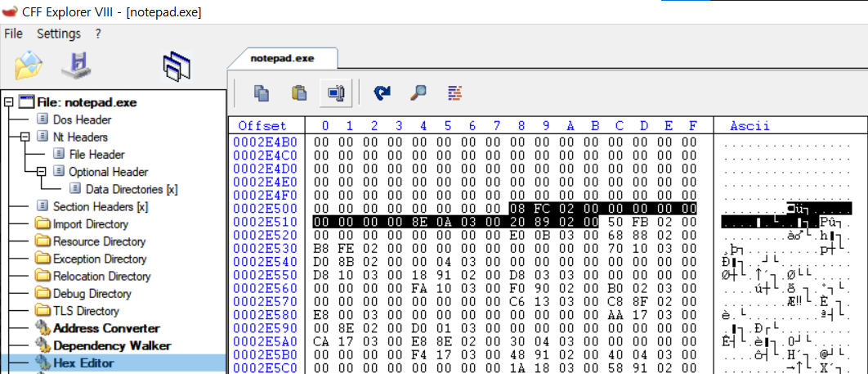868x374 pixels.
Task: Select Optional Header tree item
Action: [x=109, y=172]
